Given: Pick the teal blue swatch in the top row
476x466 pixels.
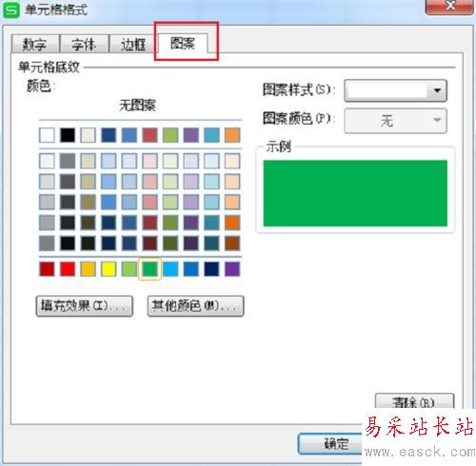Looking at the screenshot, I should point(211,135).
